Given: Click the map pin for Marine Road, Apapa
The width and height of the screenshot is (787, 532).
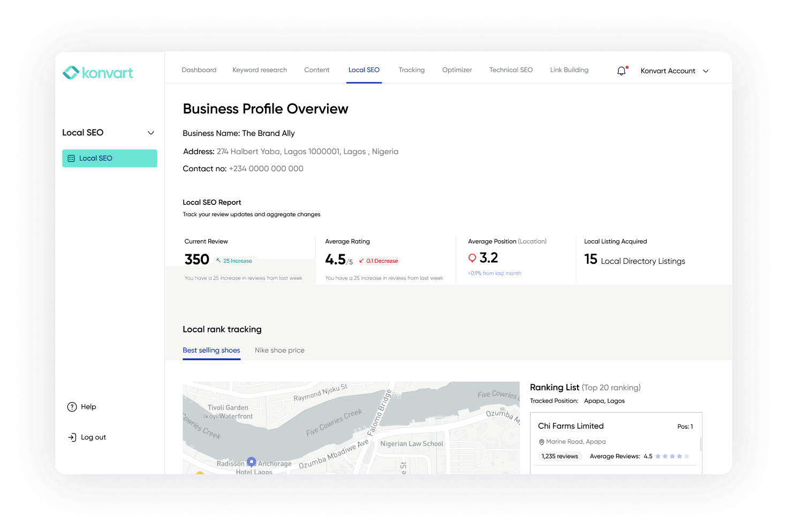Looking at the screenshot, I should 541,442.
